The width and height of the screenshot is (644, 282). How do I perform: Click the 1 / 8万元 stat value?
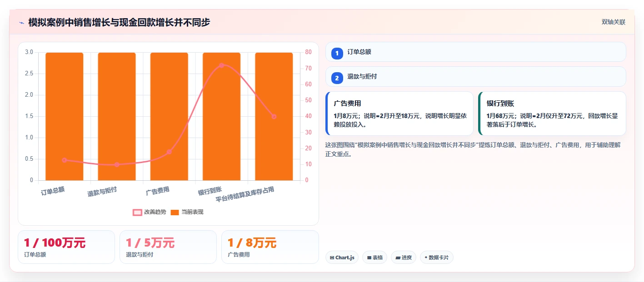pos(252,243)
